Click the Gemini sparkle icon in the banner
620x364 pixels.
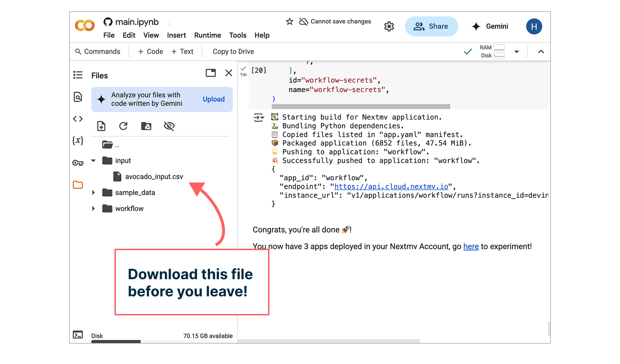(101, 99)
